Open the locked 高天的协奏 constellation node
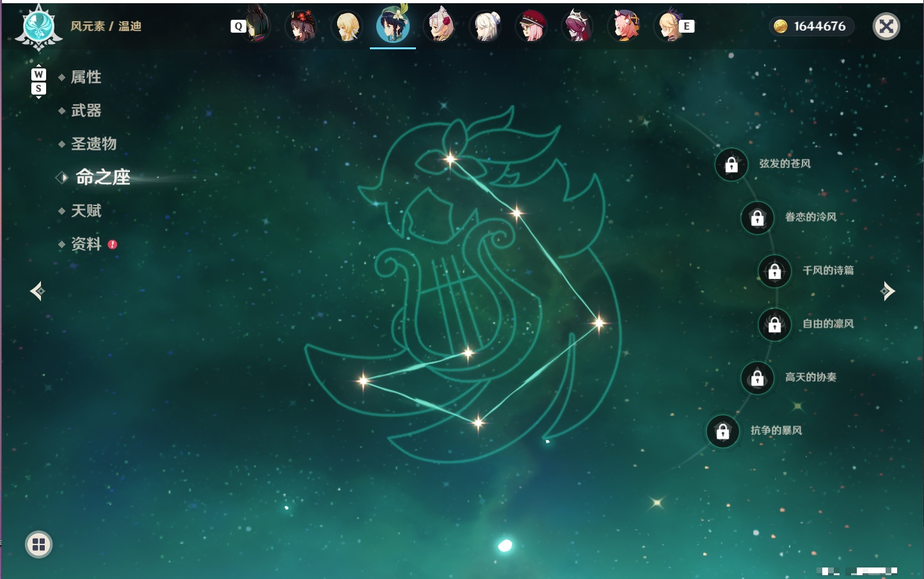This screenshot has width=924, height=579. 758,377
